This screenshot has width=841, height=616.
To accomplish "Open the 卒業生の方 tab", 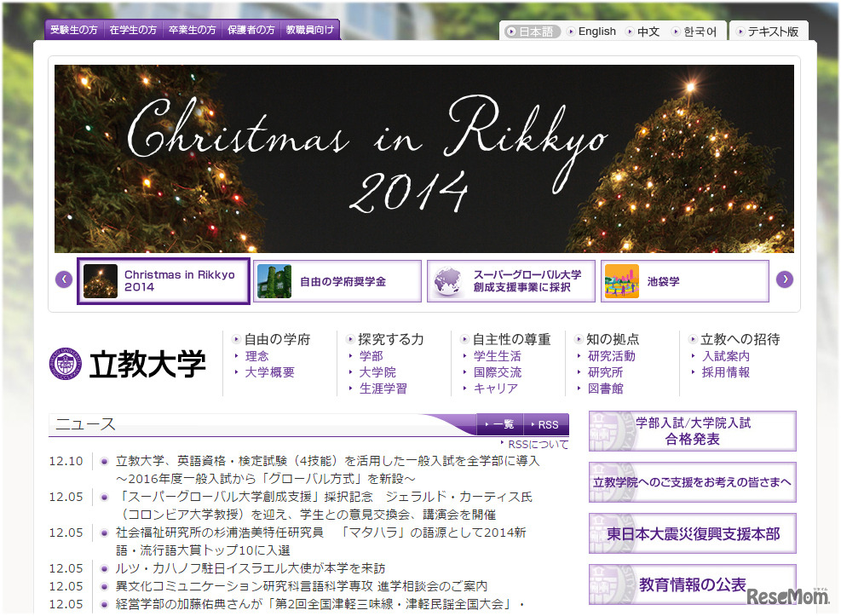I will pyautogui.click(x=192, y=30).
